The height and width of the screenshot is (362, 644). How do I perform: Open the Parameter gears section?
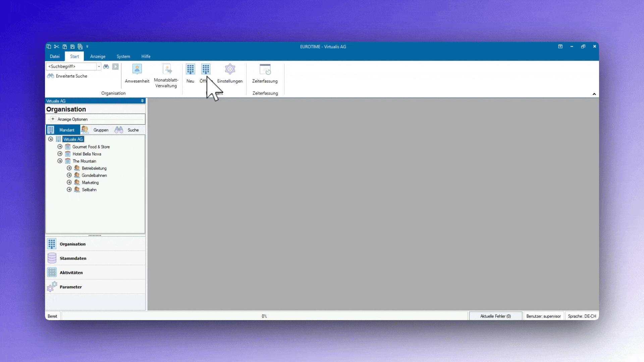[52, 287]
